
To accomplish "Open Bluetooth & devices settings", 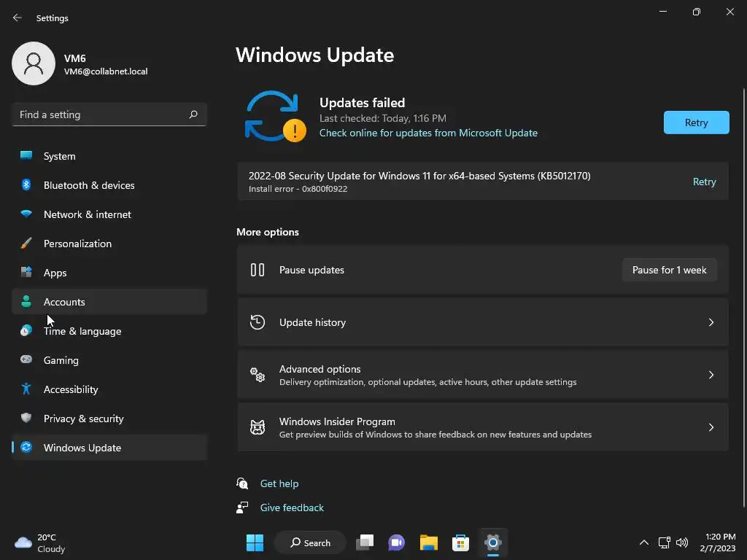I will (109, 184).
